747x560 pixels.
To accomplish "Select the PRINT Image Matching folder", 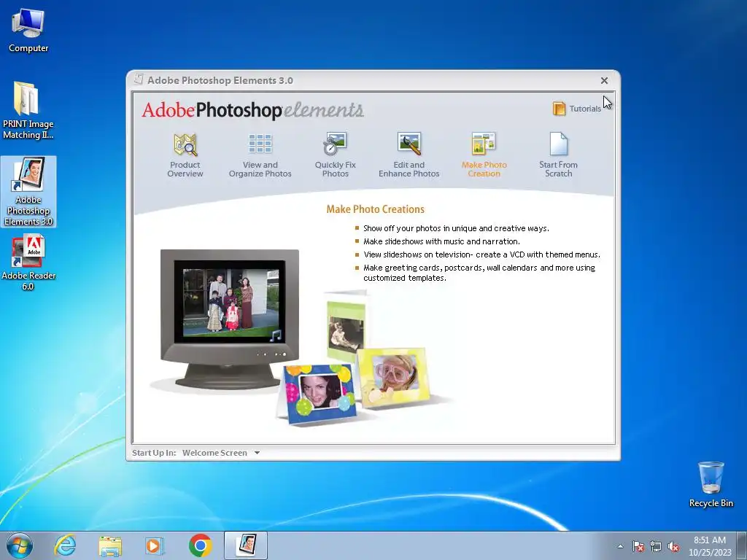I will coord(28,111).
